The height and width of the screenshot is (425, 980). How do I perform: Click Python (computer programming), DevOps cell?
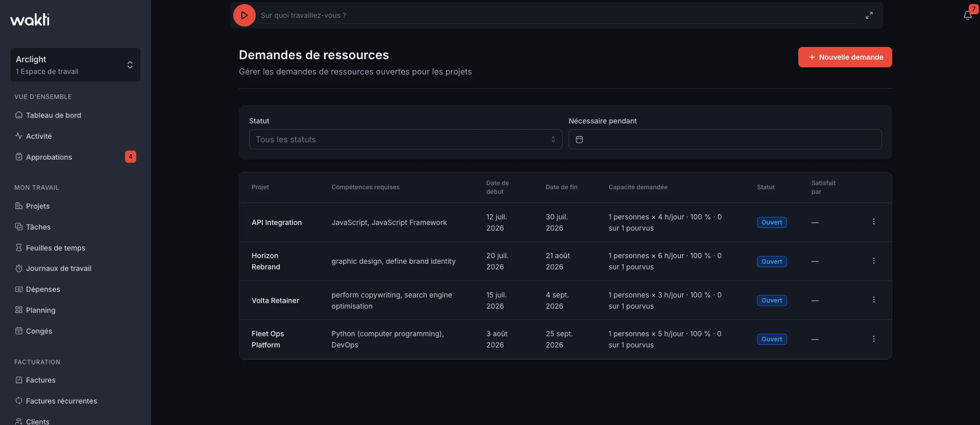[x=388, y=339]
